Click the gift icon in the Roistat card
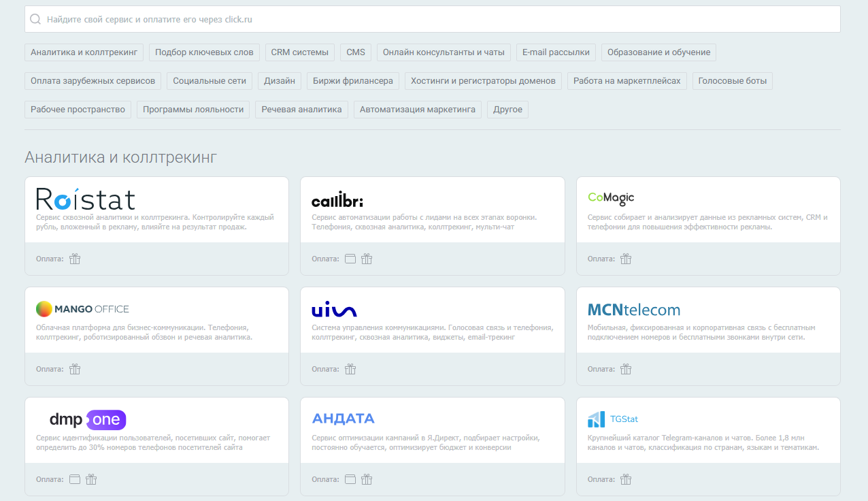 [75, 259]
